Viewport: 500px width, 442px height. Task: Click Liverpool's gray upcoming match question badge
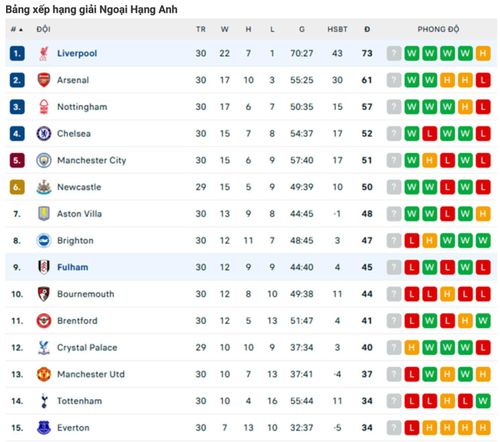tap(394, 53)
